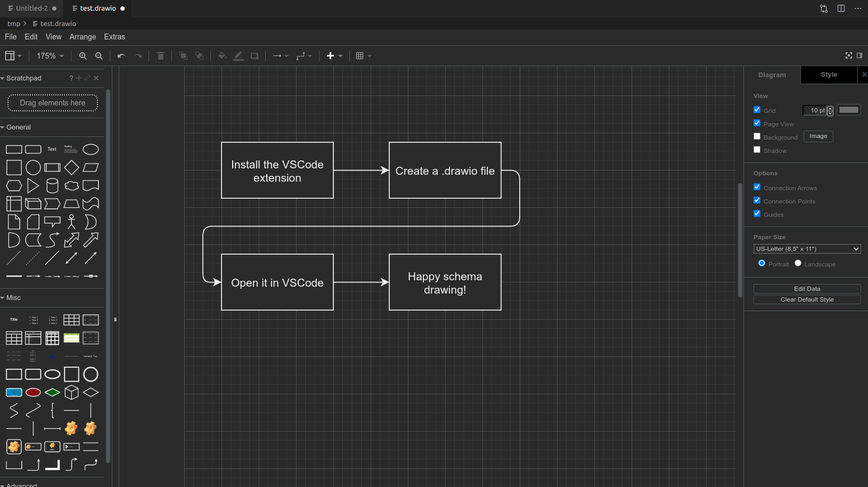
Task: Select the Landscape radio button
Action: coord(797,263)
